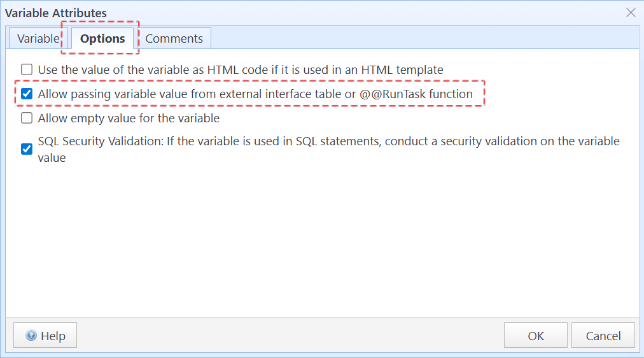Select the Options tab
Screen dimensions: 644x358
click(102, 38)
